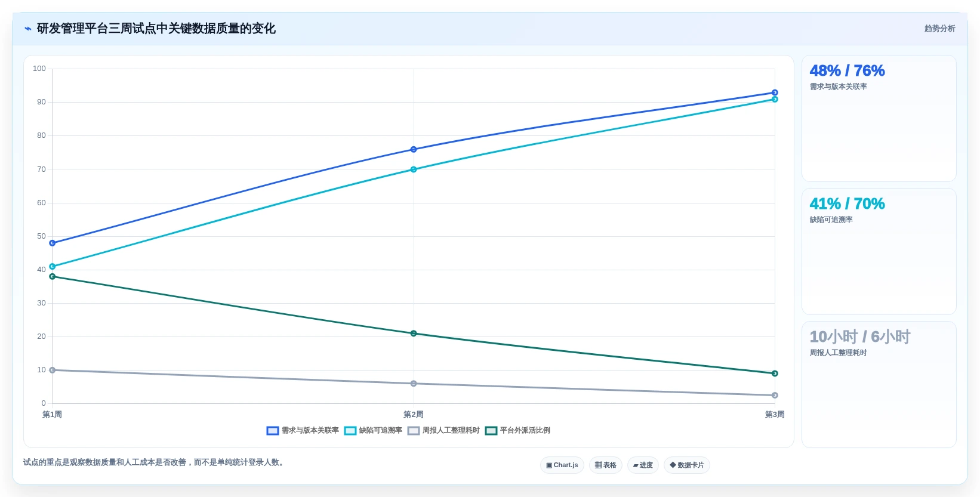Select the 41% / 70% stat card
This screenshot has width=980, height=497.
pos(879,252)
